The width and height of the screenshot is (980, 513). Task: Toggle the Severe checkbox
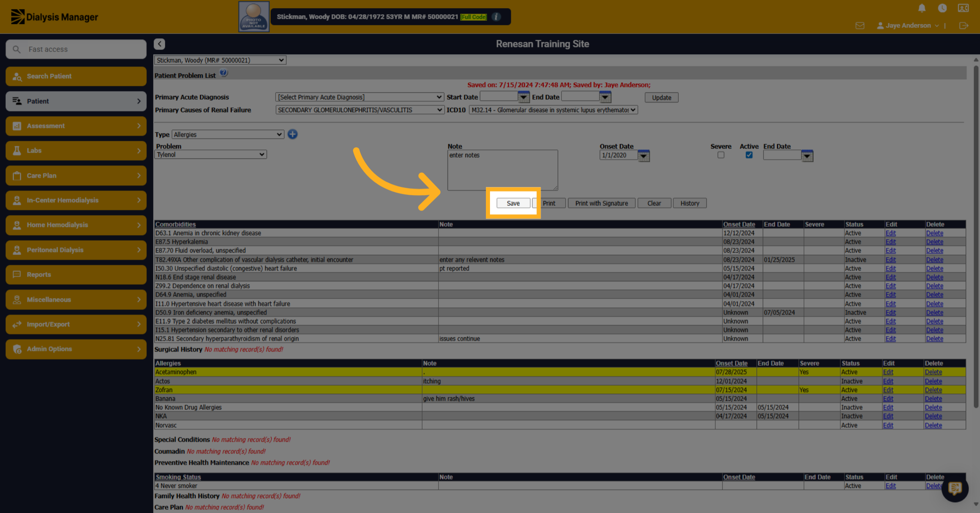[x=721, y=155]
